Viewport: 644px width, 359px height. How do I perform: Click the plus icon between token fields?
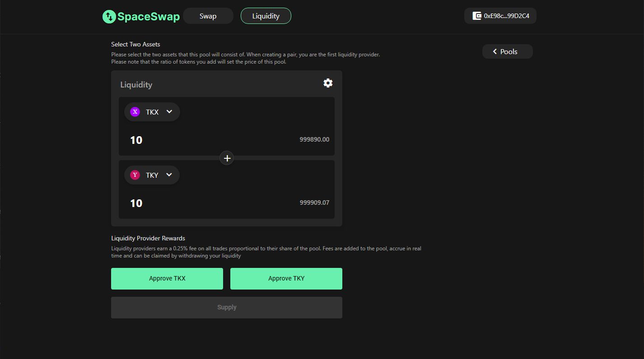[x=227, y=158]
